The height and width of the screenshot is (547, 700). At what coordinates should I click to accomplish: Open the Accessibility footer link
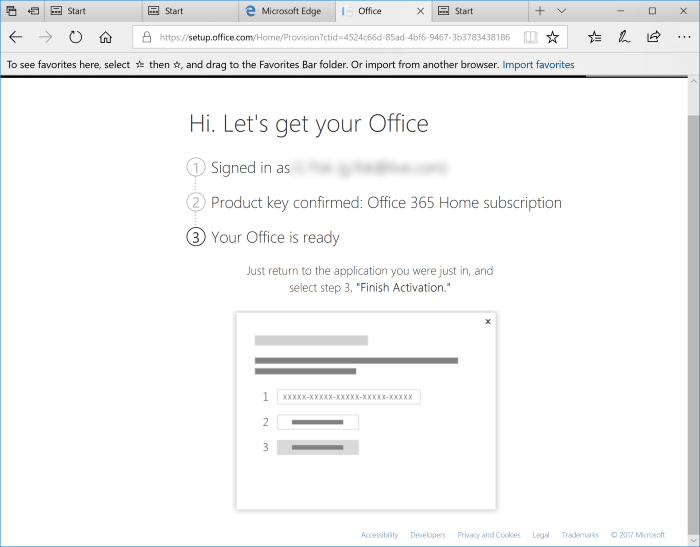pyautogui.click(x=379, y=534)
